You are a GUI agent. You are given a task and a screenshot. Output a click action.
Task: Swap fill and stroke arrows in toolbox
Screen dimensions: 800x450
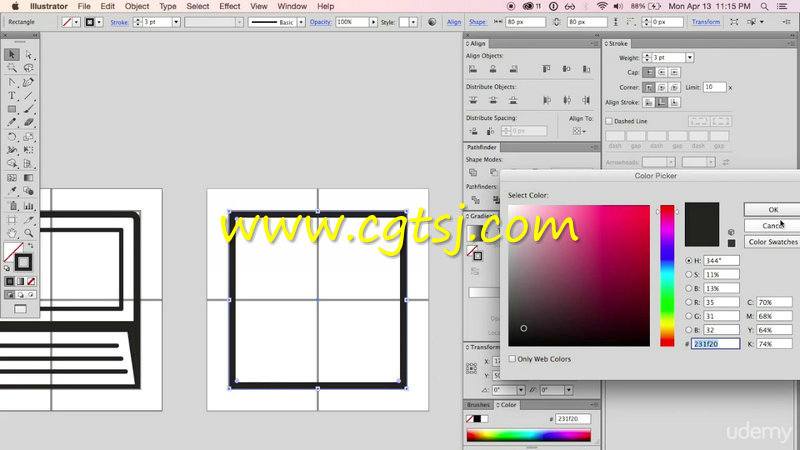31,246
